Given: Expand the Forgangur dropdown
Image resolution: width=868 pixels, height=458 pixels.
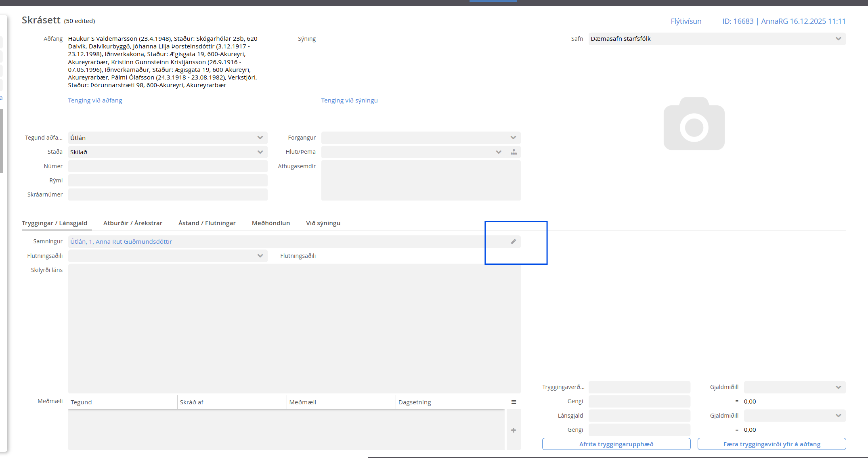Looking at the screenshot, I should tap(513, 138).
